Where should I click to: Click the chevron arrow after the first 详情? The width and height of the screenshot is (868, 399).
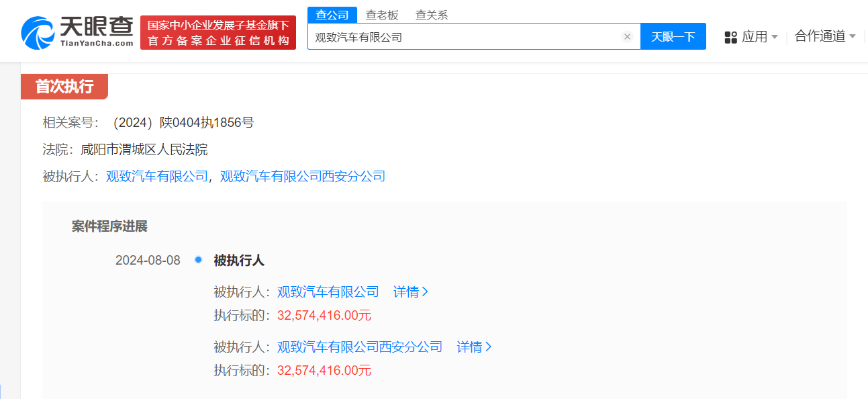(424, 292)
